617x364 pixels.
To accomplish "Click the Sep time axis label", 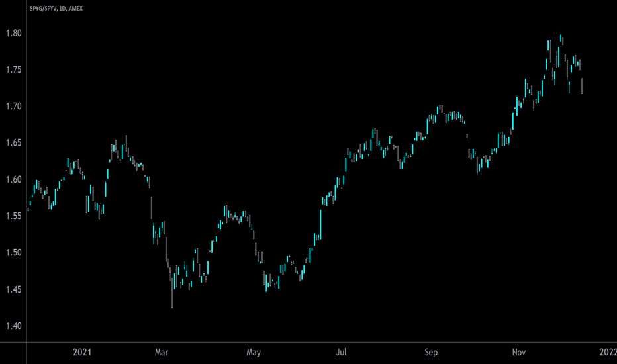I will (431, 353).
